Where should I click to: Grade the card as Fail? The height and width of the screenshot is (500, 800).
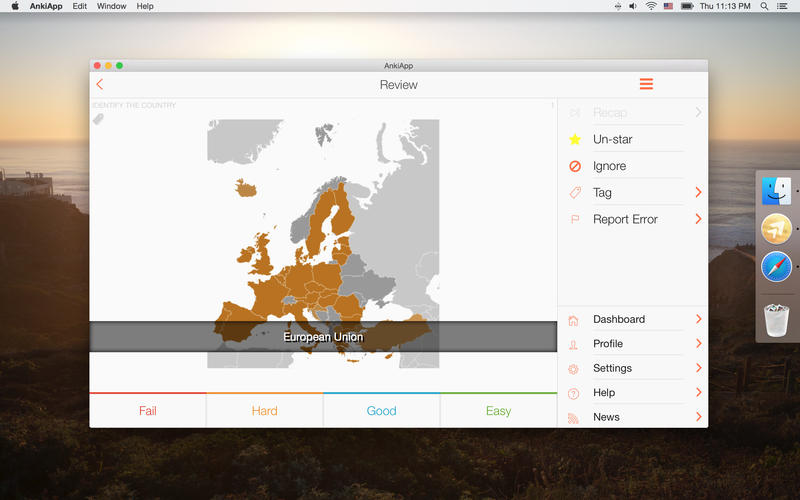tap(147, 411)
